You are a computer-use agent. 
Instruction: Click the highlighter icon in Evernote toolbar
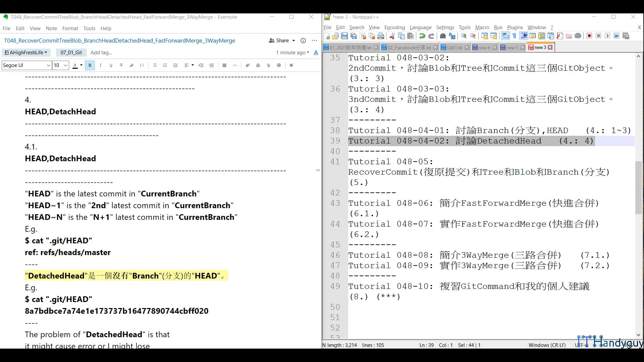(x=131, y=65)
